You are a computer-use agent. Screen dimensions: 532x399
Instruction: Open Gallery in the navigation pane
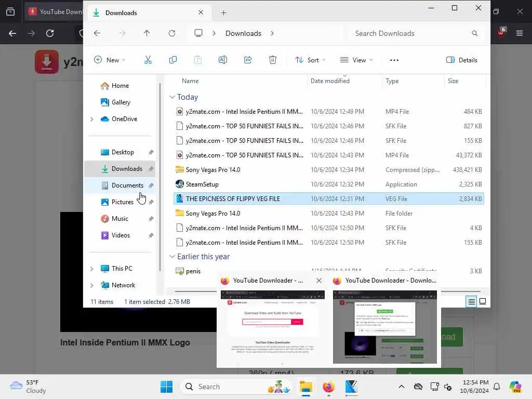point(121,102)
